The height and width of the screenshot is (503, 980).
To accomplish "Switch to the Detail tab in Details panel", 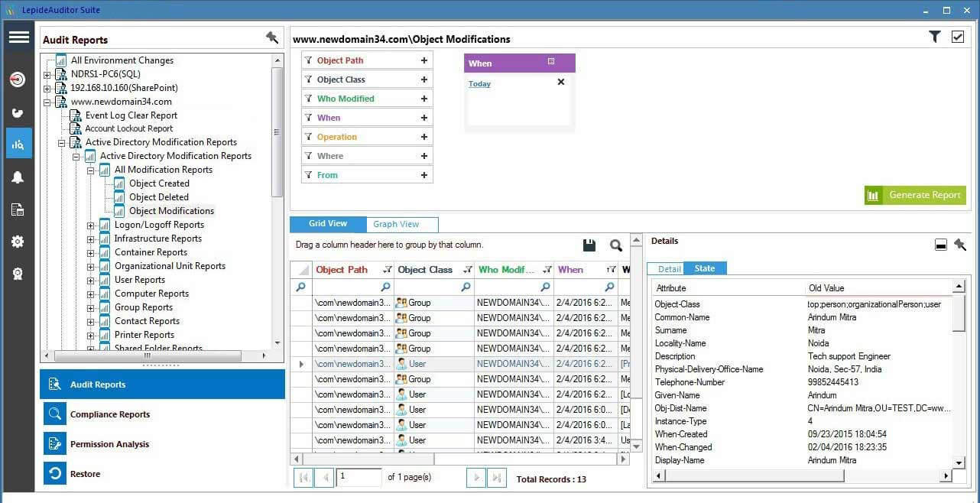I will click(x=669, y=268).
